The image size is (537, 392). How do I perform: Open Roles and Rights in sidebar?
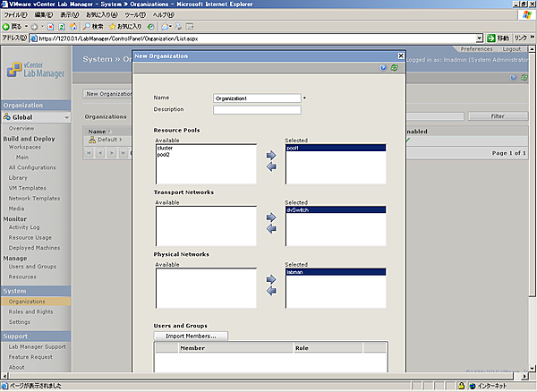[32, 311]
